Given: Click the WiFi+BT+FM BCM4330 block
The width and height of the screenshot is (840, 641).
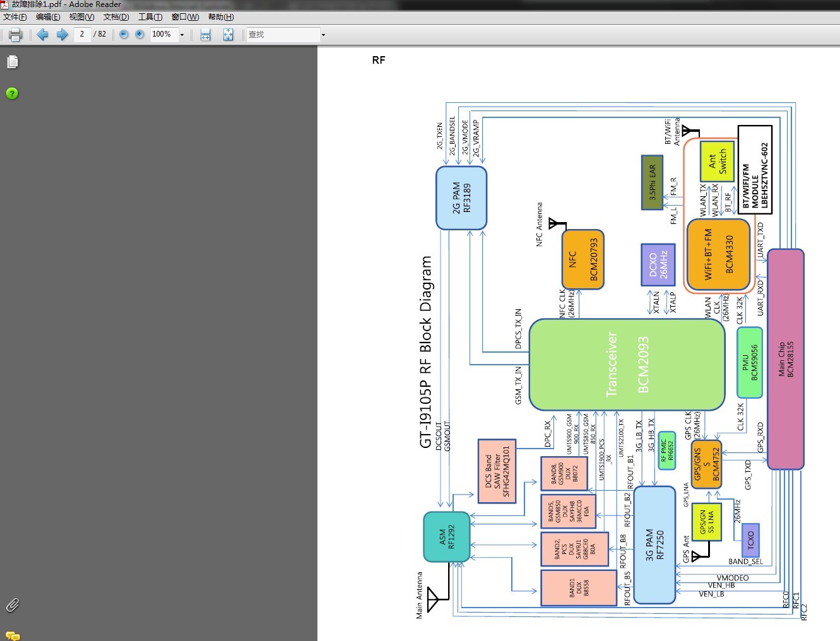Looking at the screenshot, I should (719, 254).
